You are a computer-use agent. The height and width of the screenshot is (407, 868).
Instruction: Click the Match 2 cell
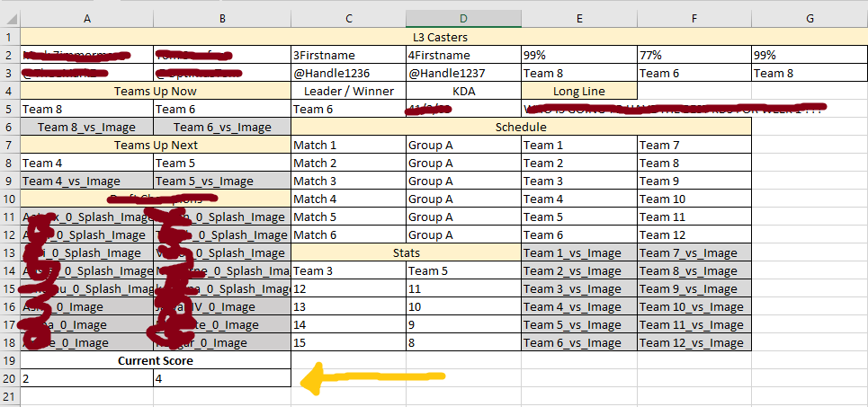tap(348, 164)
